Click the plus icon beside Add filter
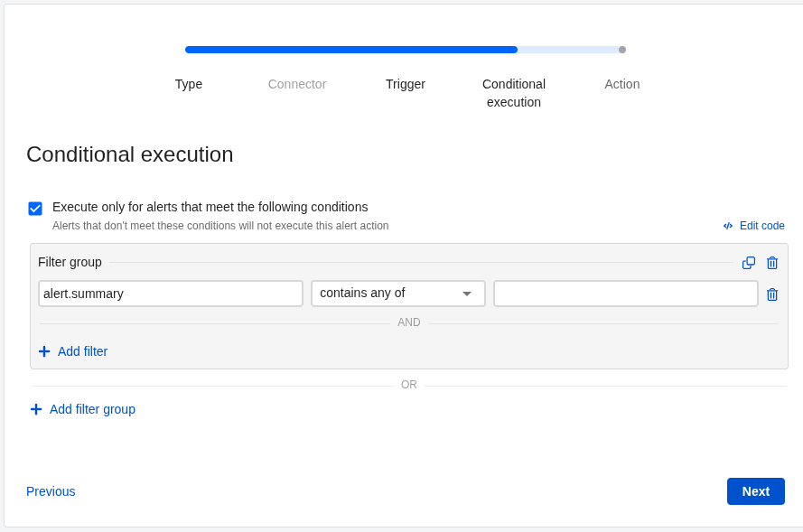Screen dimensions: 803x532 click(44, 351)
